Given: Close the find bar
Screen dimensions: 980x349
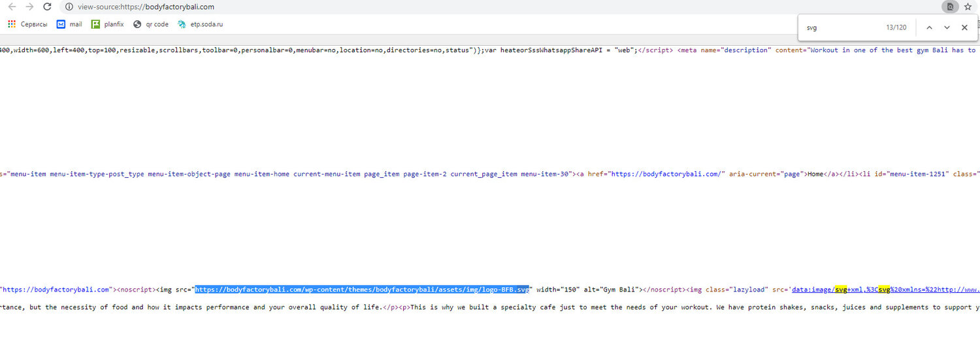Looking at the screenshot, I should pyautogui.click(x=964, y=27).
